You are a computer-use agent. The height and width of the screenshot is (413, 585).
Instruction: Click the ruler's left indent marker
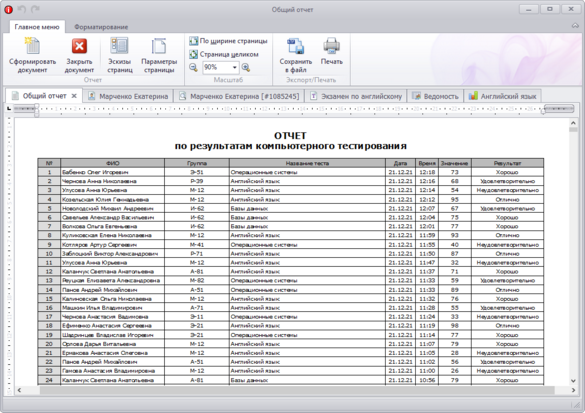(x=37, y=112)
